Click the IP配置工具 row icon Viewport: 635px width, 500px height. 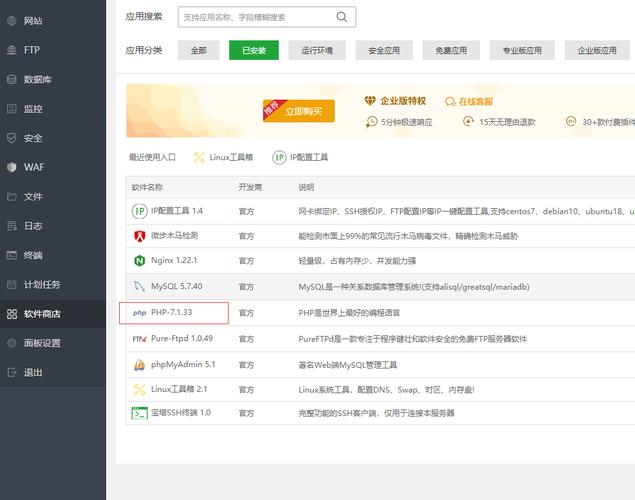click(x=139, y=211)
